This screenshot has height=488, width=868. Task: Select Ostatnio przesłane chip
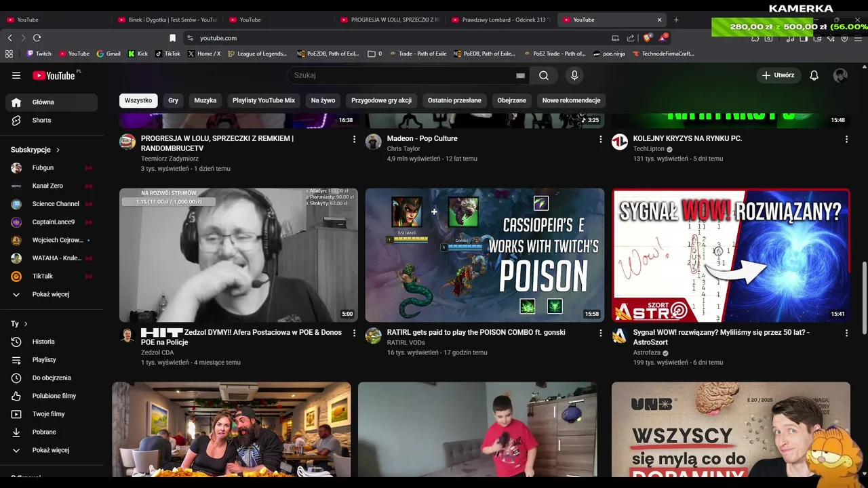(454, 100)
